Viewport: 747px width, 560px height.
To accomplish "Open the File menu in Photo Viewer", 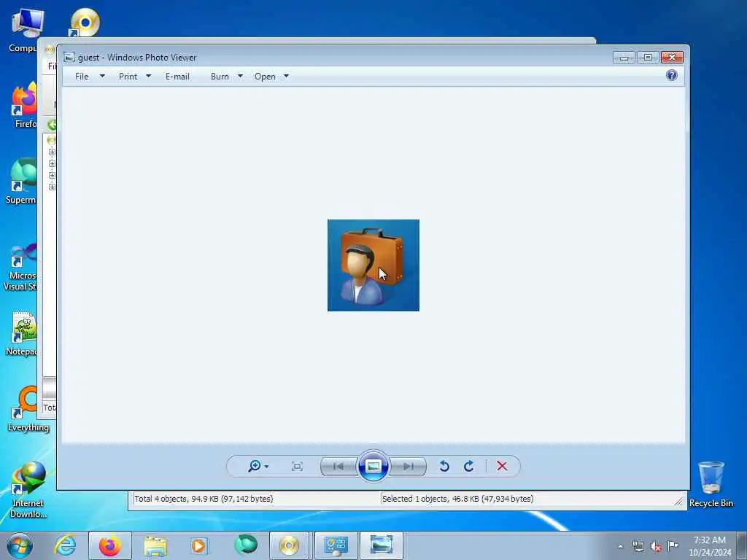I will pyautogui.click(x=82, y=77).
